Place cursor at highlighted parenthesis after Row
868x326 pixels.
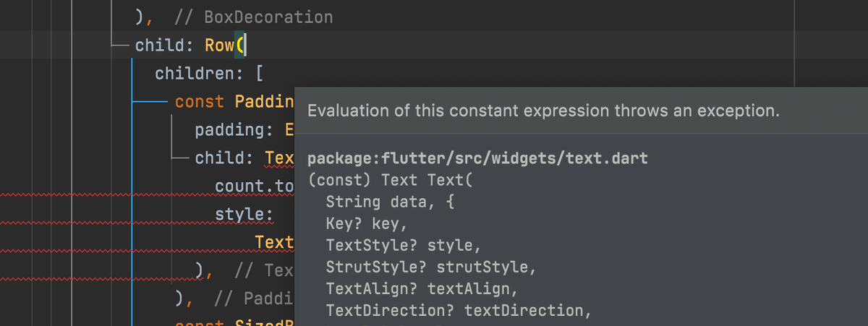click(x=241, y=46)
